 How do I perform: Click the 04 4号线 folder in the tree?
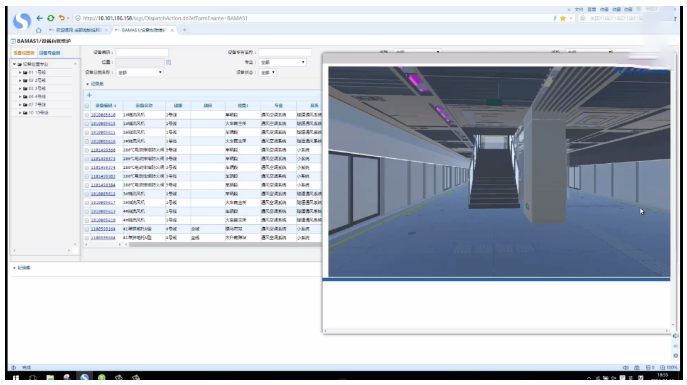click(34, 96)
